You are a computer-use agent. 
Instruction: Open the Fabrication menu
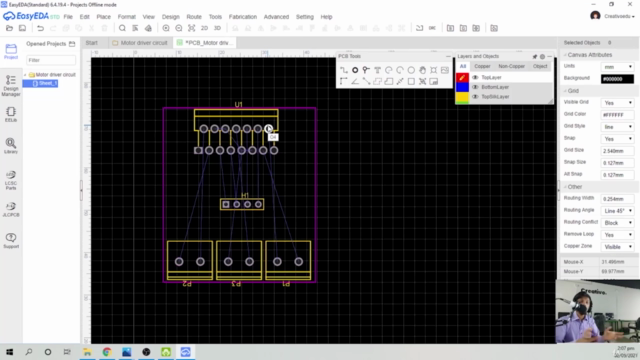pos(242,17)
